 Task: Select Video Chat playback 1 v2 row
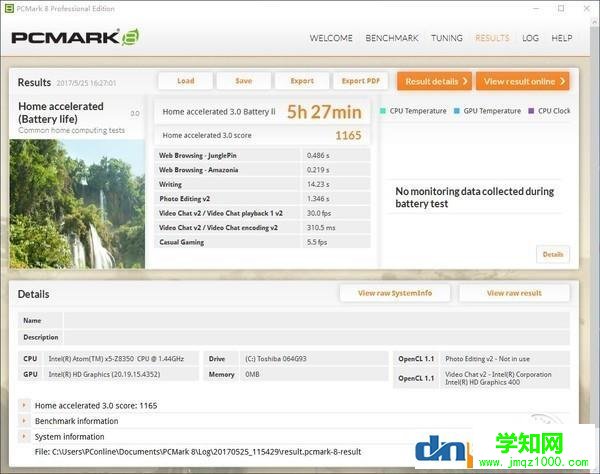pyautogui.click(x=262, y=213)
